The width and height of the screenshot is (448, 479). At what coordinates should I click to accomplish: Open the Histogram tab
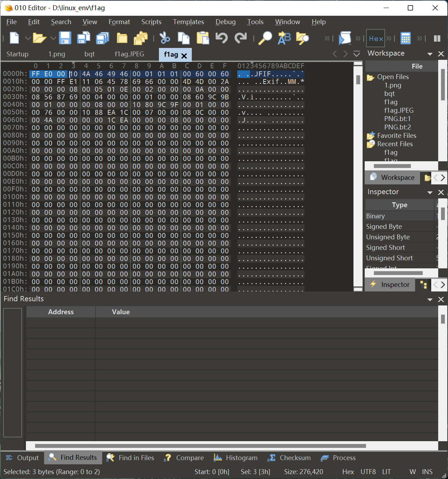click(236, 458)
